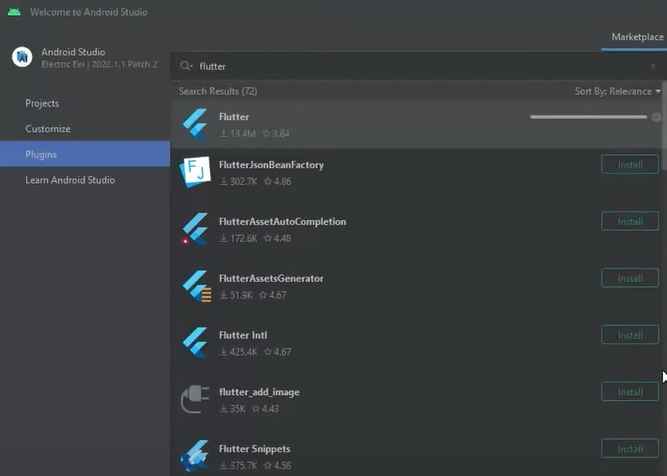Viewport: 667px width, 476px height.
Task: Click the search magnifier icon
Action: 186,66
